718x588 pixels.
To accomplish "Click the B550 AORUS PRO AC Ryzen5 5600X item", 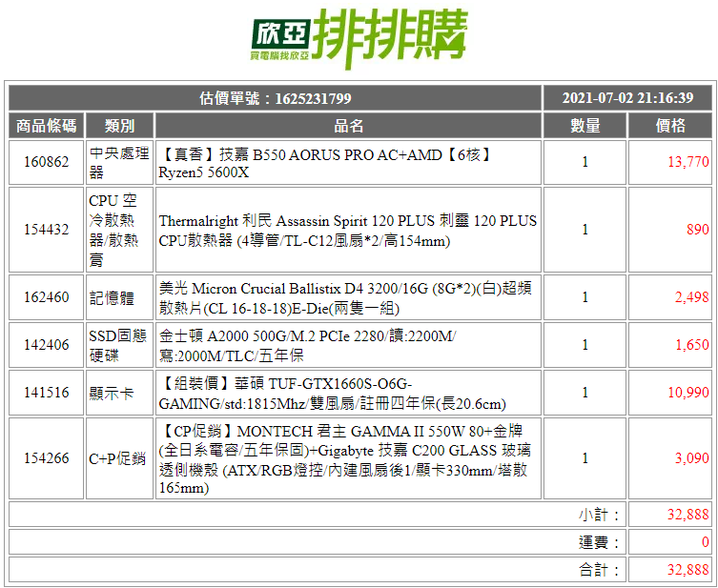I will tap(348, 162).
